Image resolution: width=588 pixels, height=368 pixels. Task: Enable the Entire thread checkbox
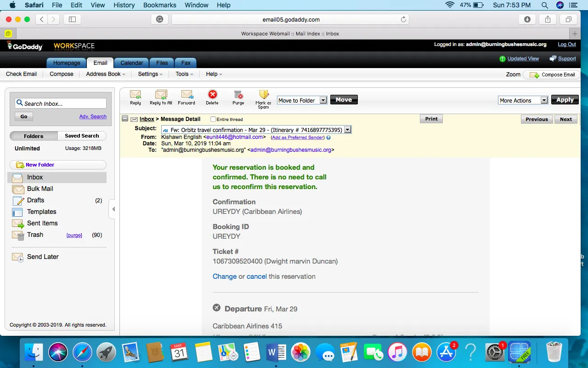213,120
